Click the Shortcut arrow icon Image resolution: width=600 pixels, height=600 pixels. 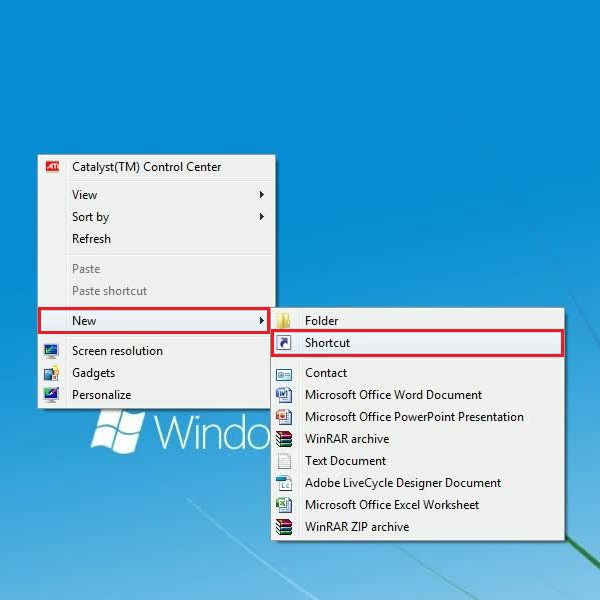point(284,342)
